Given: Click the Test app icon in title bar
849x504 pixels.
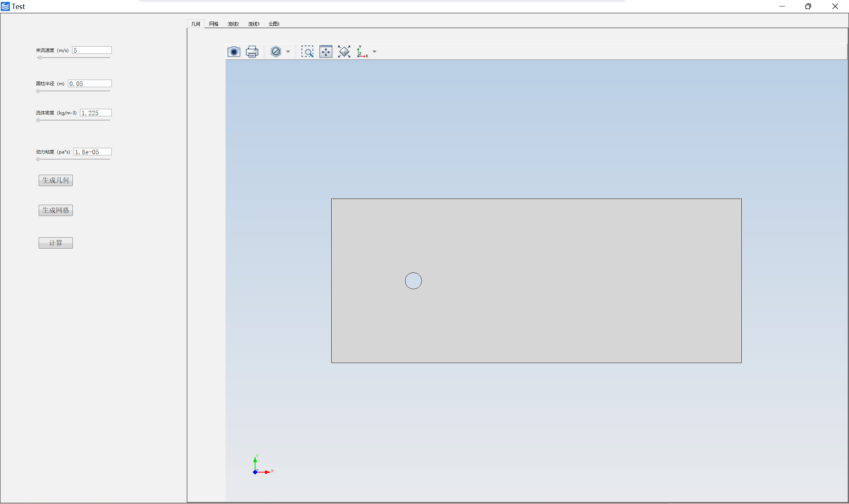Looking at the screenshot, I should tap(5, 6).
